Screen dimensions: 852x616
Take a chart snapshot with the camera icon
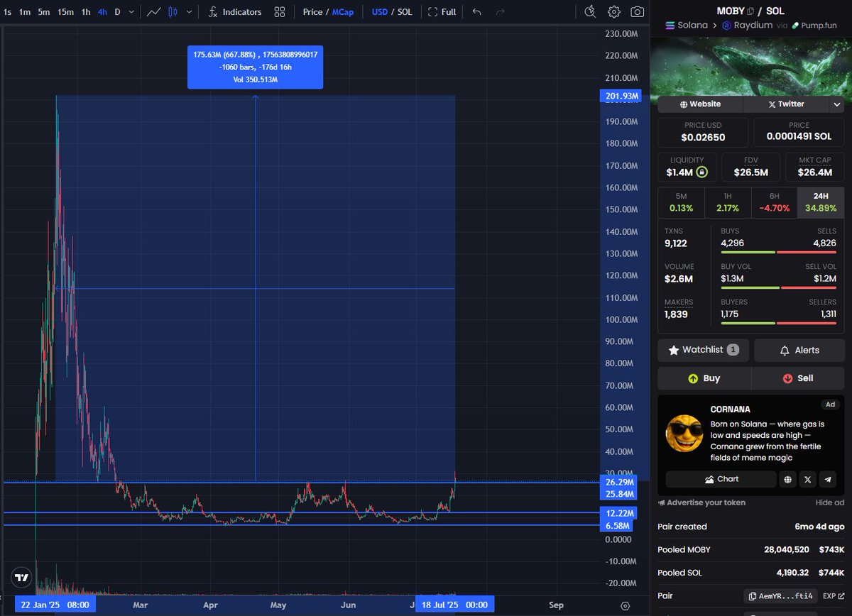pos(638,12)
